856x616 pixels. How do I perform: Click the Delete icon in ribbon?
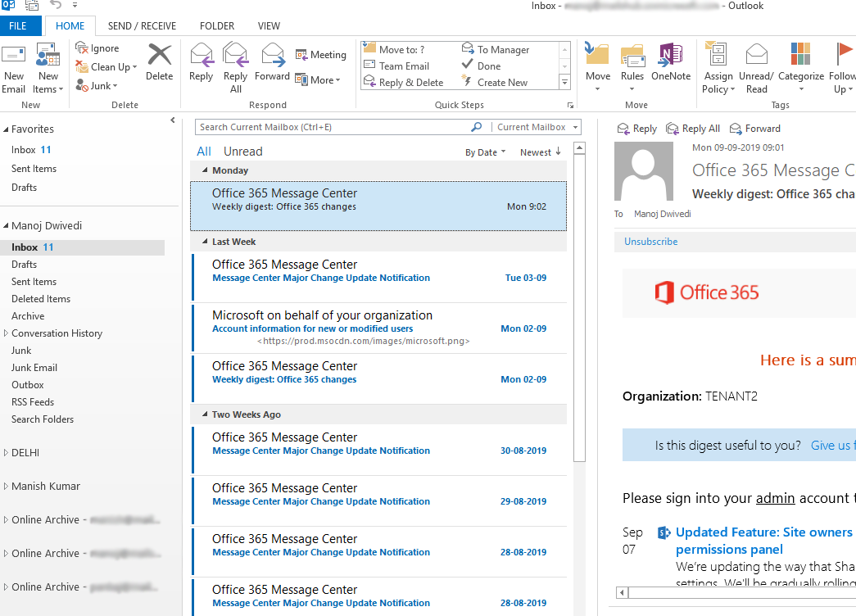tap(160, 57)
